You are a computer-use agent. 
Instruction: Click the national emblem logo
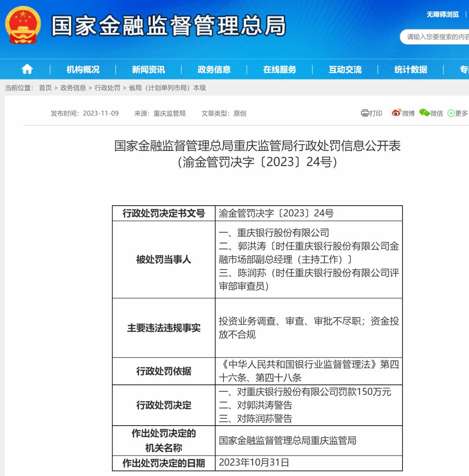pos(23,26)
